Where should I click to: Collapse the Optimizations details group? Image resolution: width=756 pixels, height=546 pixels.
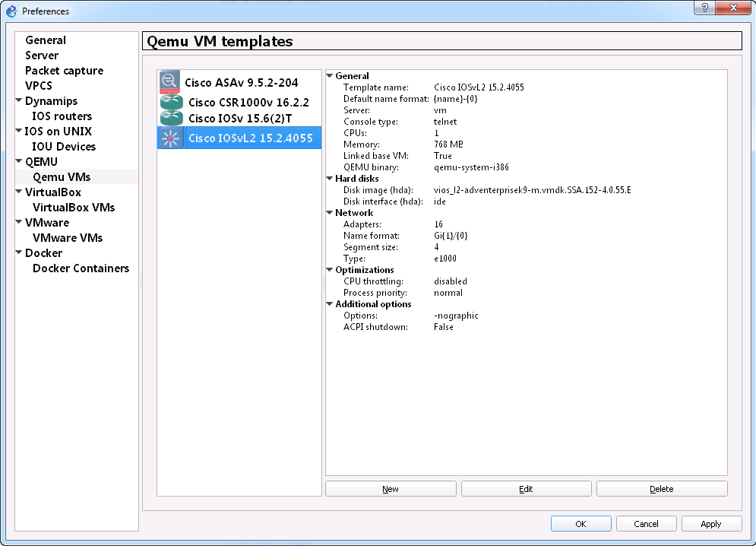point(330,270)
